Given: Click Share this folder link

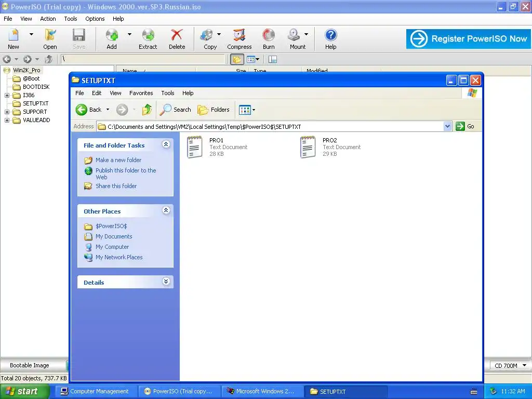Looking at the screenshot, I should (116, 186).
